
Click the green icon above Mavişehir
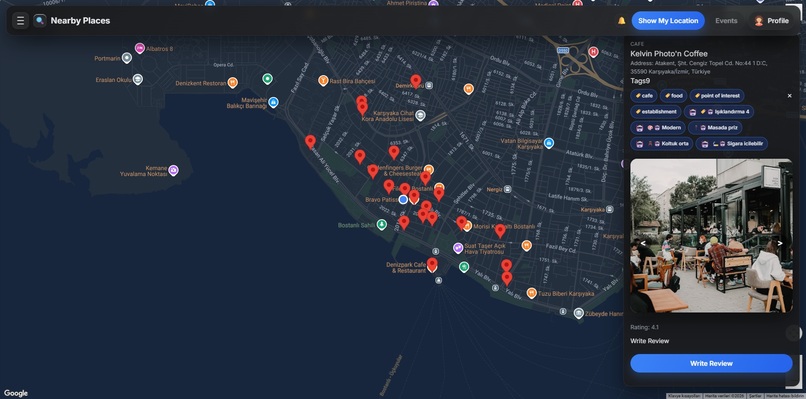(267, 79)
